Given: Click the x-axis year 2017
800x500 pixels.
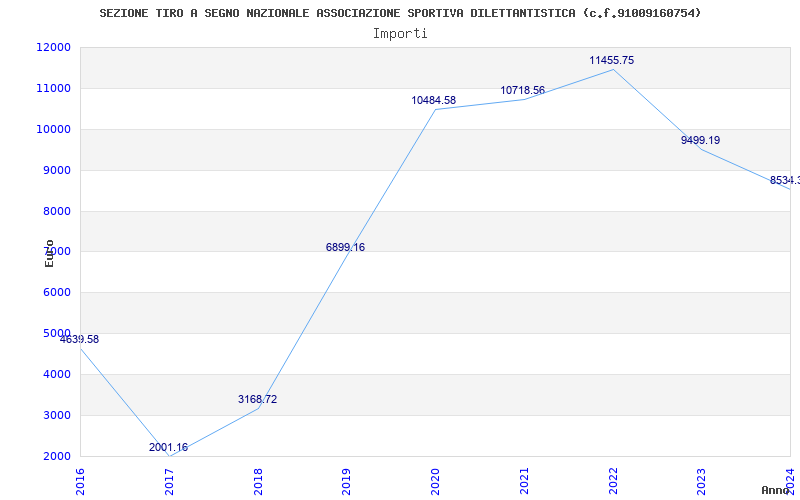Looking at the screenshot, I should (x=169, y=481).
